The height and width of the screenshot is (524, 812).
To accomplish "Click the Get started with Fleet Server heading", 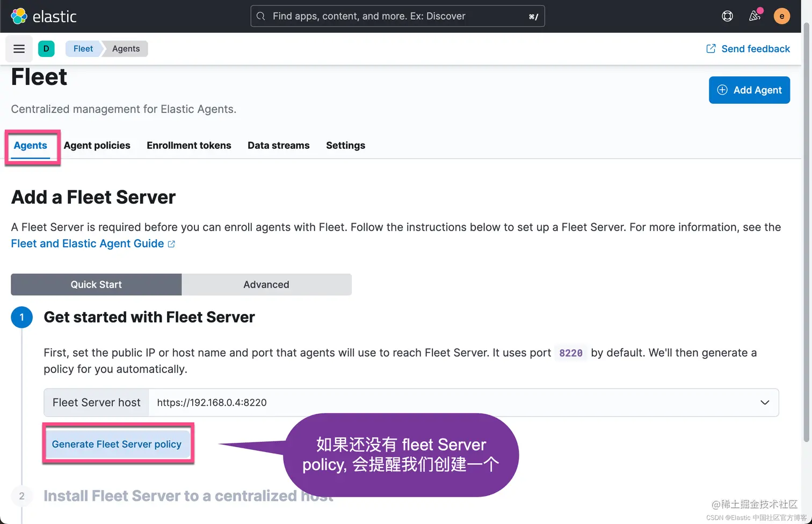I will (x=149, y=317).
